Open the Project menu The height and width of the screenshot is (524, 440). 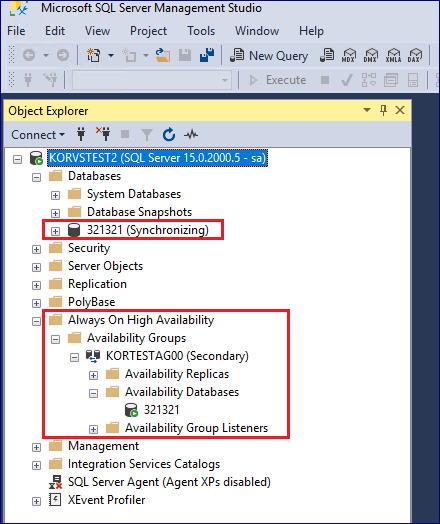point(148,31)
